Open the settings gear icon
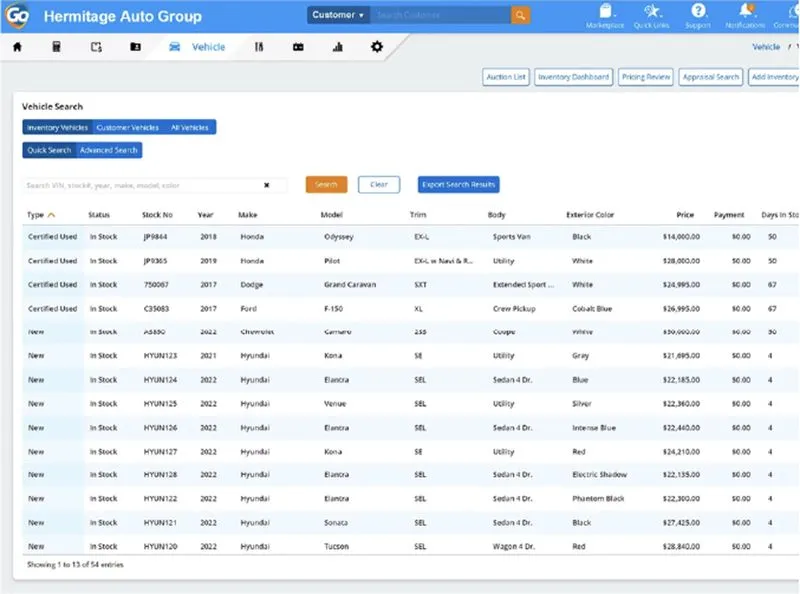The width and height of the screenshot is (800, 594). pyautogui.click(x=377, y=47)
